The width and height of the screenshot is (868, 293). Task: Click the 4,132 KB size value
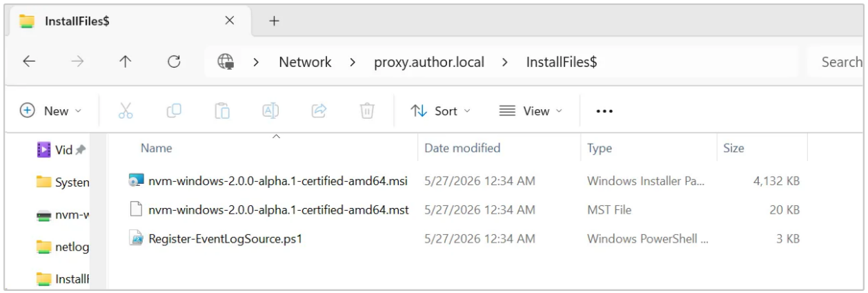(776, 181)
